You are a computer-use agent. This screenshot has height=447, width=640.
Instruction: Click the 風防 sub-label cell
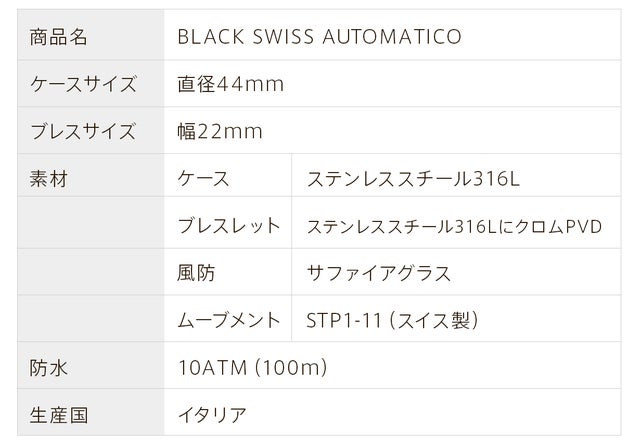196,273
